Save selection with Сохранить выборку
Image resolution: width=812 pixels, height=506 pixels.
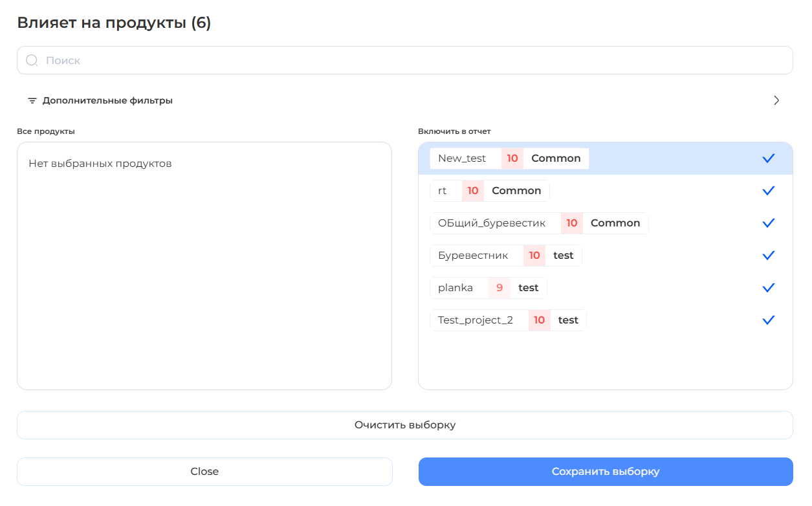[x=605, y=472]
